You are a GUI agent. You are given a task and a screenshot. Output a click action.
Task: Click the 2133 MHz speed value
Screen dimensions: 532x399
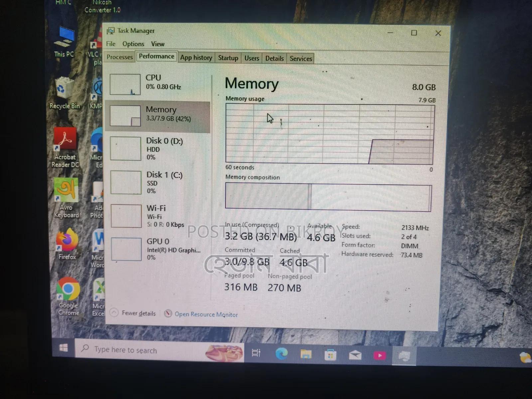point(415,228)
